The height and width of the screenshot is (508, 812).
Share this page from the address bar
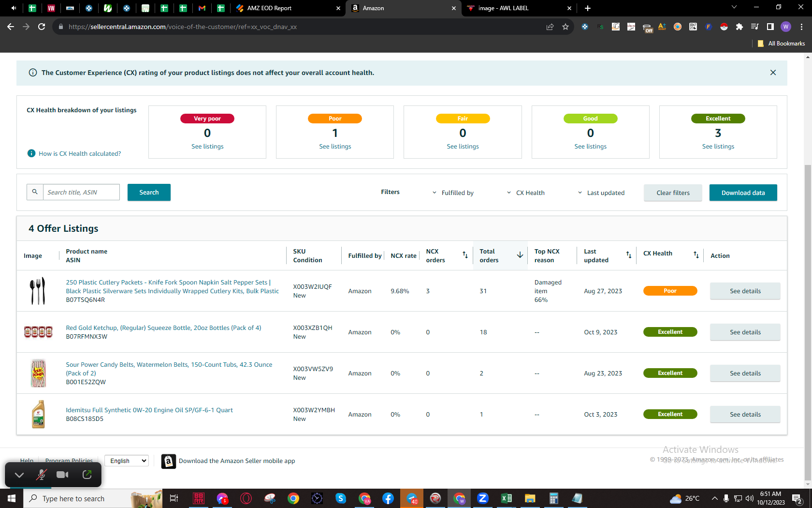550,27
